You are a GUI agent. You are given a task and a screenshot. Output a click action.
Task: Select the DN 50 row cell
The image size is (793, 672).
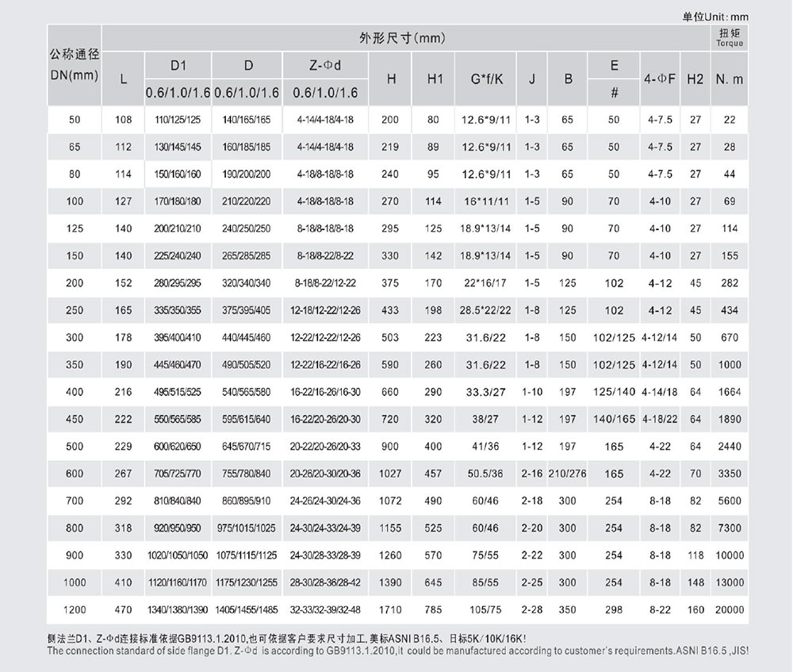74,120
